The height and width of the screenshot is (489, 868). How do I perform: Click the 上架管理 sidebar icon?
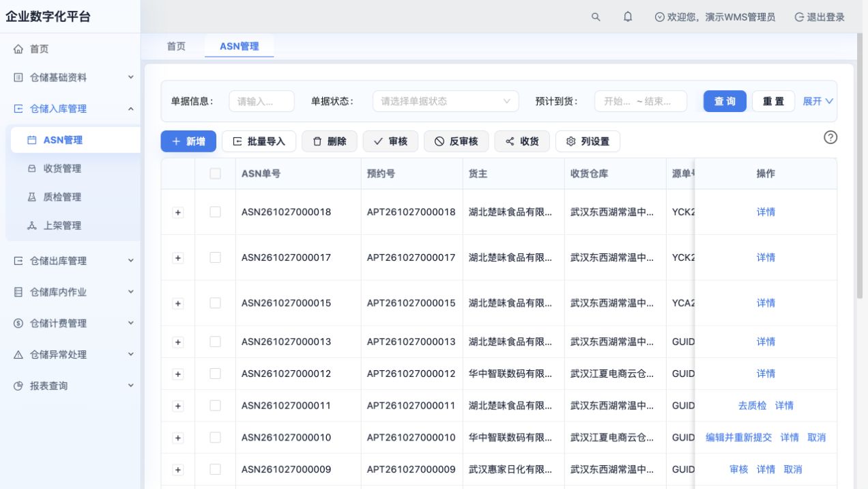click(31, 226)
